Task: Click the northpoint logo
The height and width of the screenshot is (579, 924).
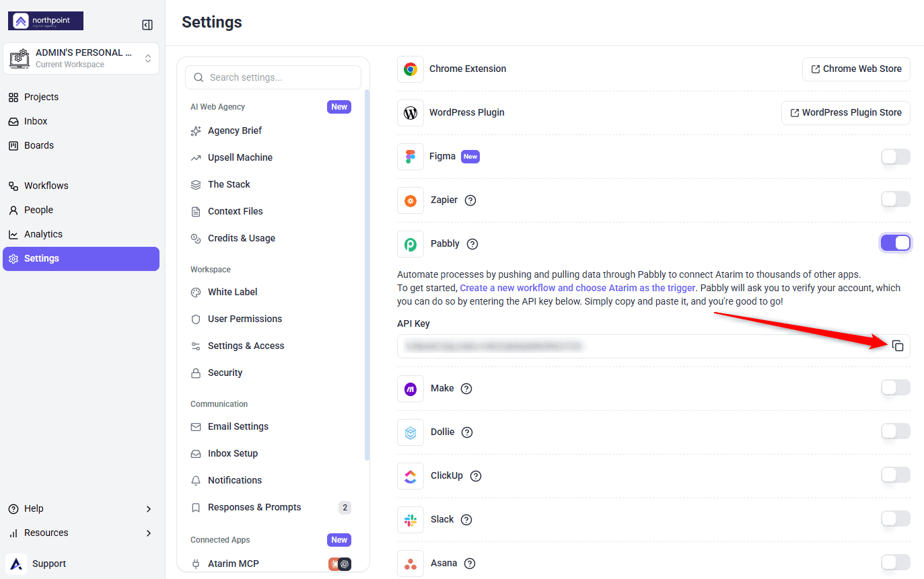Action: tap(46, 21)
